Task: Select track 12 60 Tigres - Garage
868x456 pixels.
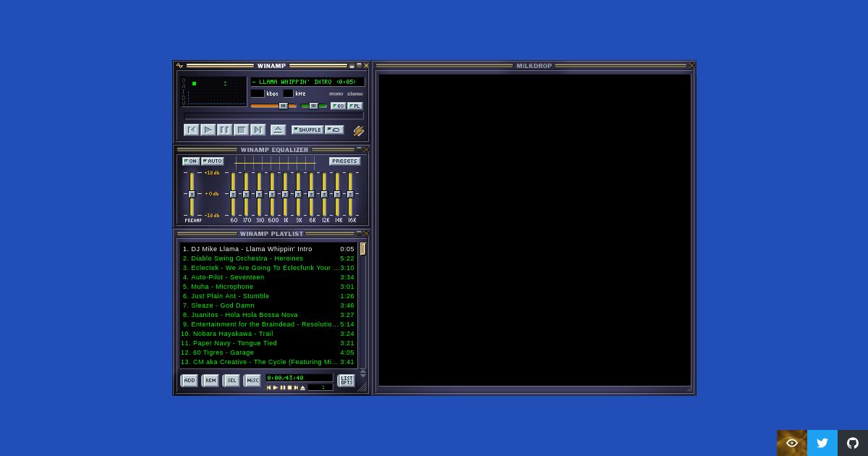Action: 268,352
